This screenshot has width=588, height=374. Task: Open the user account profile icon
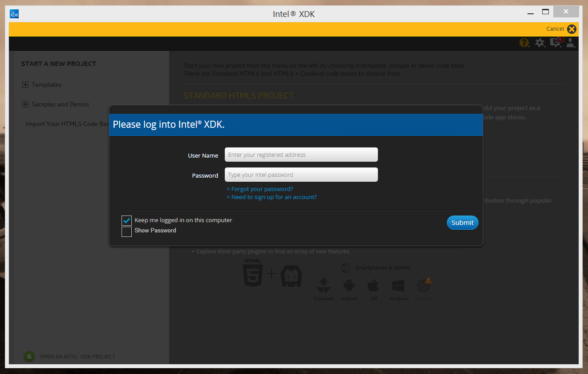click(571, 43)
